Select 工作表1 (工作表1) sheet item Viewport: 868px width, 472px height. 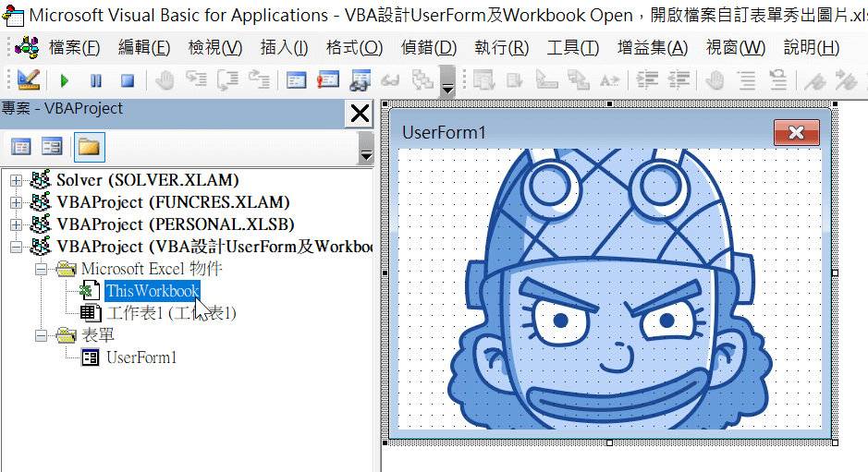click(172, 313)
